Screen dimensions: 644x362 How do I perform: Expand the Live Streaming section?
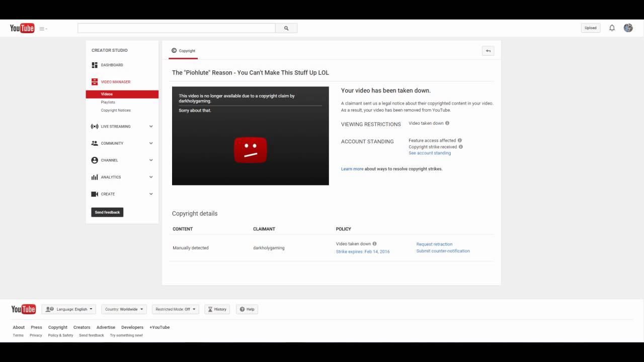(x=151, y=127)
